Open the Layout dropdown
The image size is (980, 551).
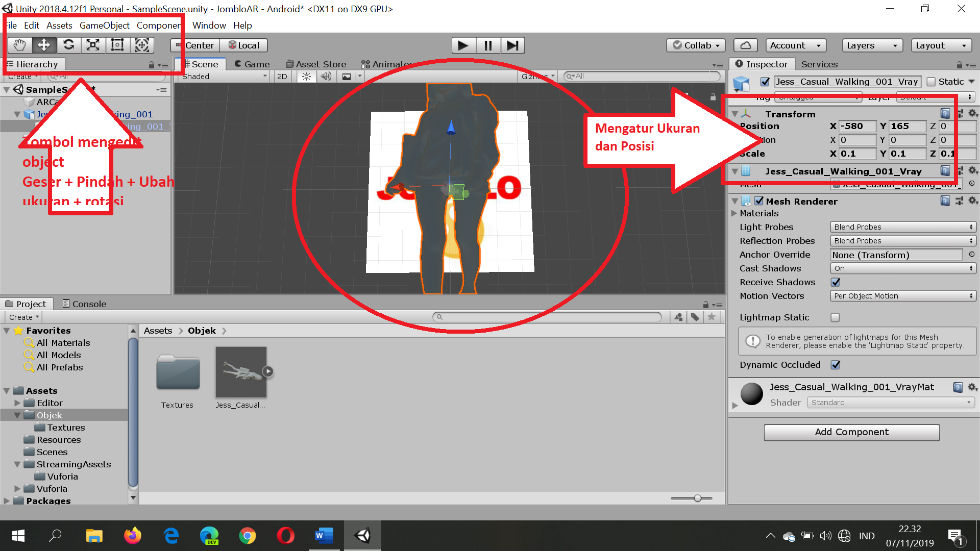[941, 45]
